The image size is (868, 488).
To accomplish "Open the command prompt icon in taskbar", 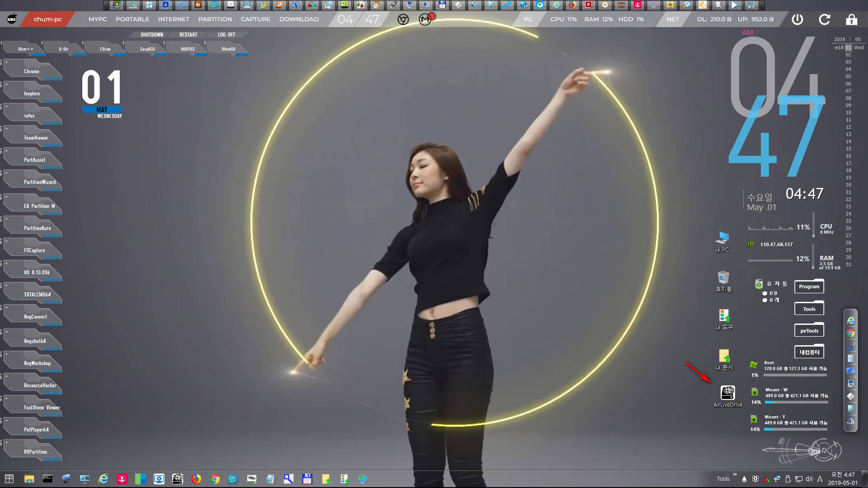I will 47,479.
